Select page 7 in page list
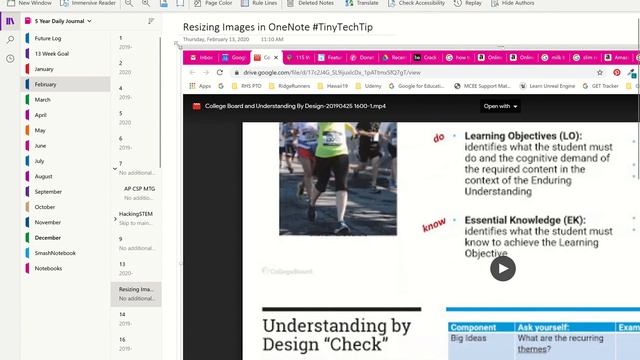The image size is (640, 360). click(x=136, y=168)
